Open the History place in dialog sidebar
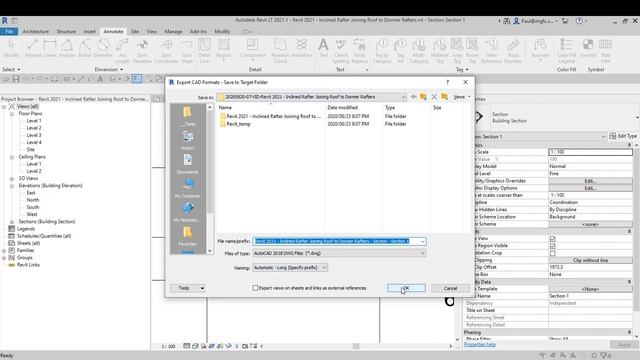The width and height of the screenshot is (640, 360). (188, 140)
